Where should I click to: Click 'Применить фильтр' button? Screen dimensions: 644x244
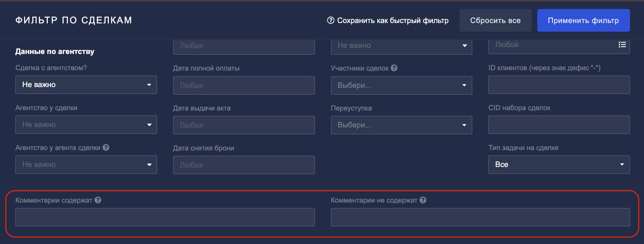tap(584, 21)
